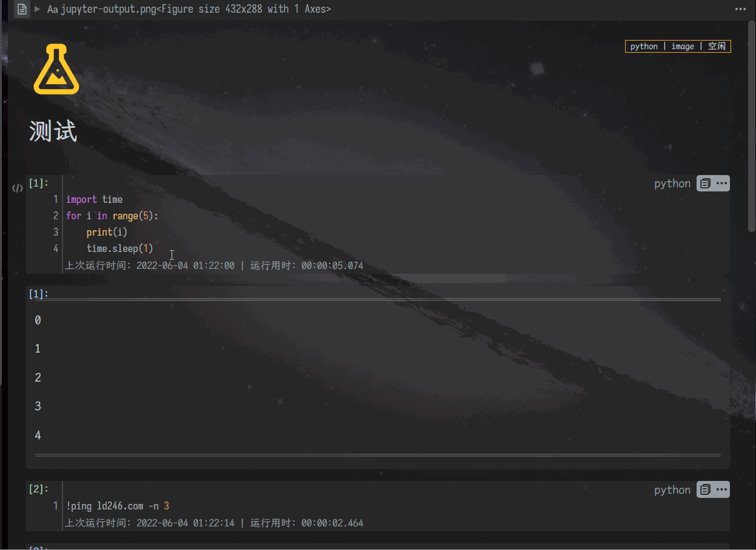Click the '!ping ld246.com -n 3' code line
Viewport: 756px width, 550px height.
pyautogui.click(x=117, y=506)
